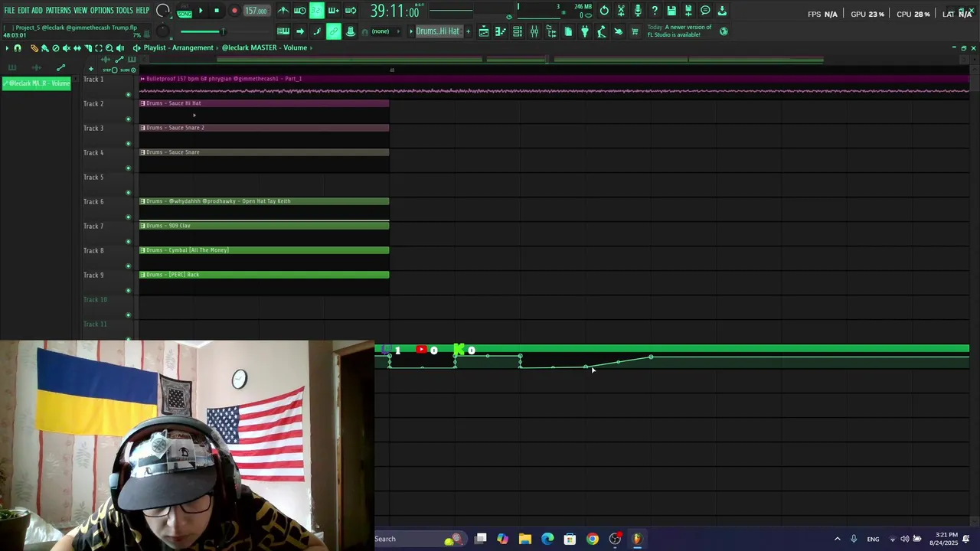980x551 pixels.
Task: Open @leclark MASTER - Volume breadcrumb
Action: point(264,47)
